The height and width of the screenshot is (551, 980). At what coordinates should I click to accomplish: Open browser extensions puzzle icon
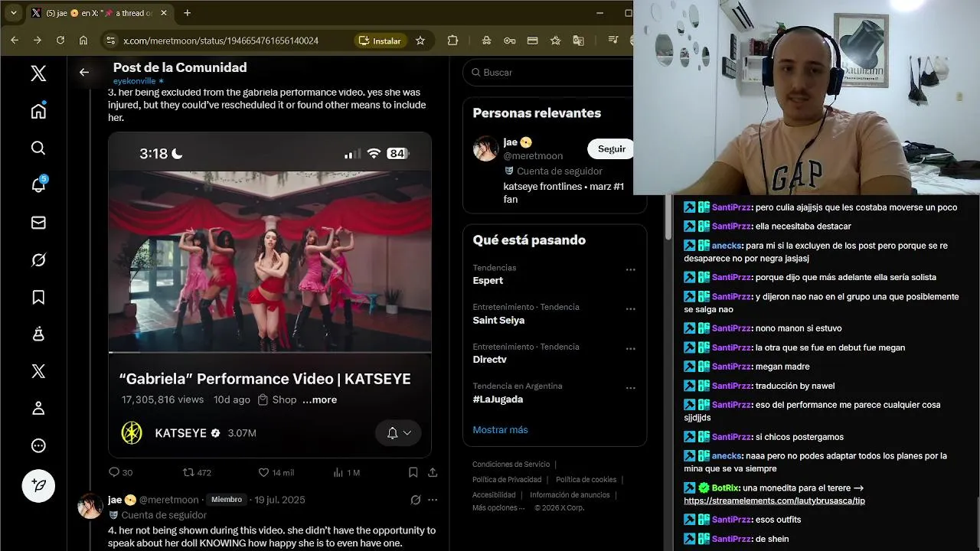452,41
